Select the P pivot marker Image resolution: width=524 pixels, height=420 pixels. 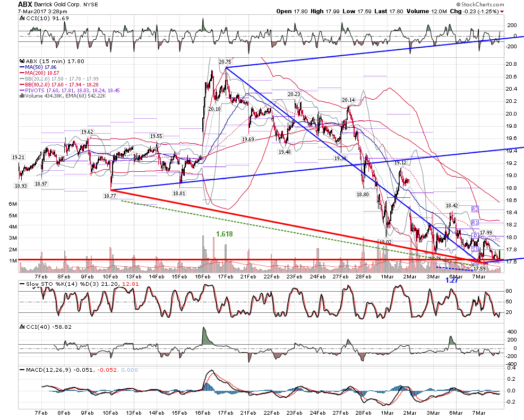(475, 235)
